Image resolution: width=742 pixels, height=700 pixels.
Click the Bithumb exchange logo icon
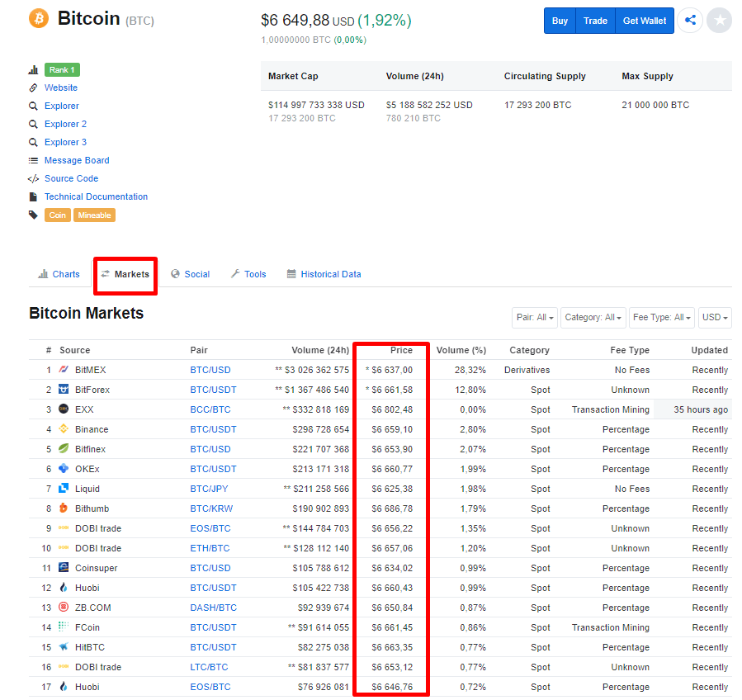64,508
